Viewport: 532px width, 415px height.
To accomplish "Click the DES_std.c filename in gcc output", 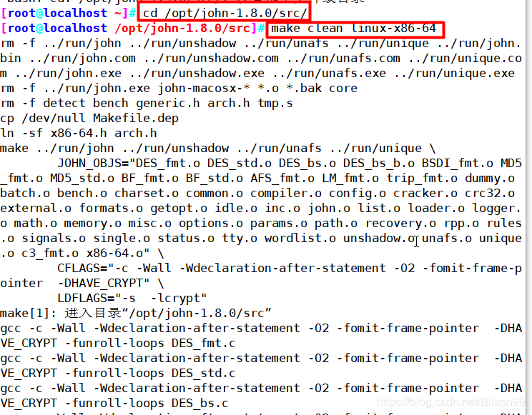I will point(203,373).
